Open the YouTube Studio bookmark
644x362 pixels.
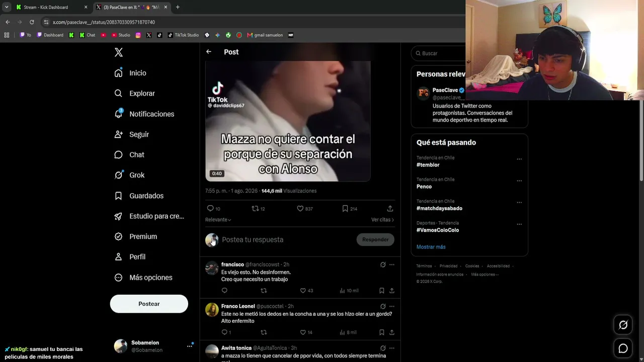click(121, 35)
